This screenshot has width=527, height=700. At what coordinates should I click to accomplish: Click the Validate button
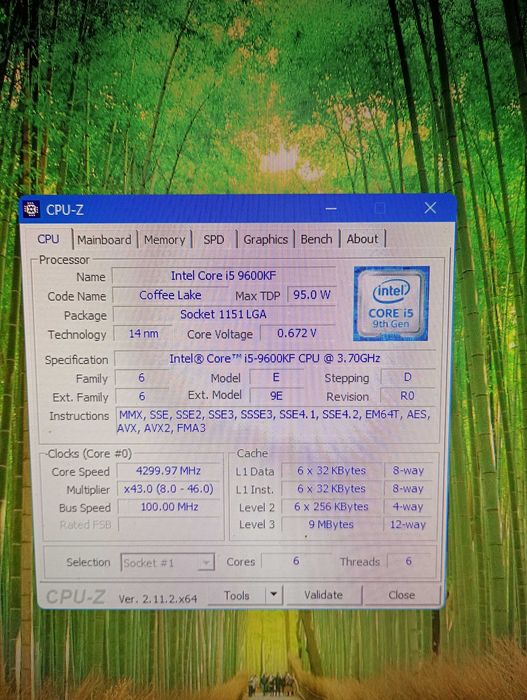click(x=323, y=595)
